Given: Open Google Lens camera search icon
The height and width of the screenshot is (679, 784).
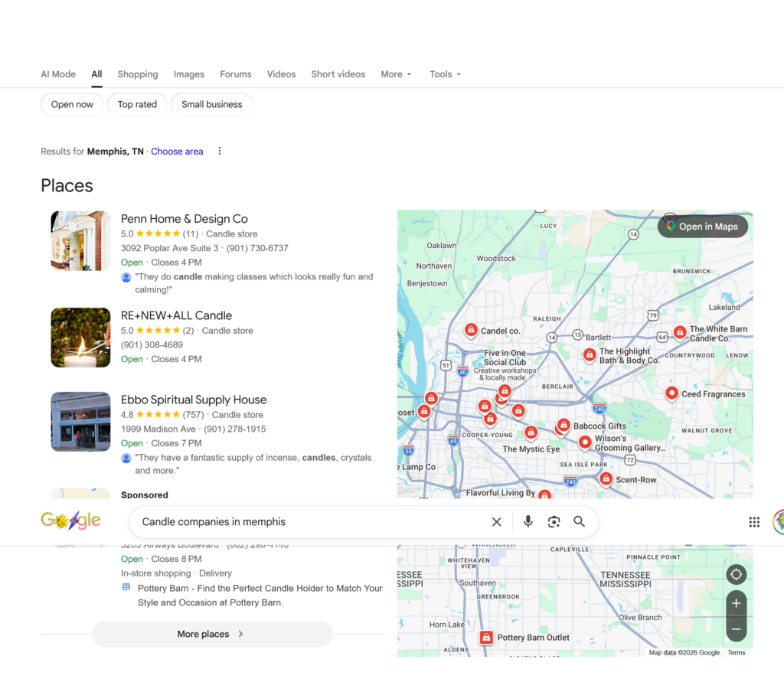Looking at the screenshot, I should (554, 522).
